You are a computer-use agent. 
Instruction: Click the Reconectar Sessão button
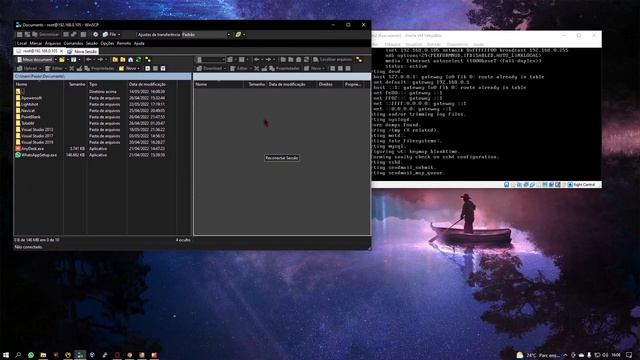[x=282, y=158]
